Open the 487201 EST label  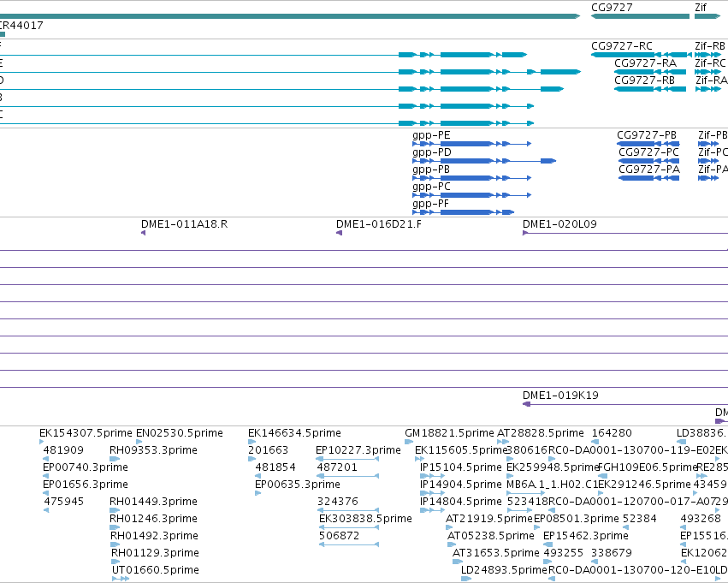coord(337,467)
